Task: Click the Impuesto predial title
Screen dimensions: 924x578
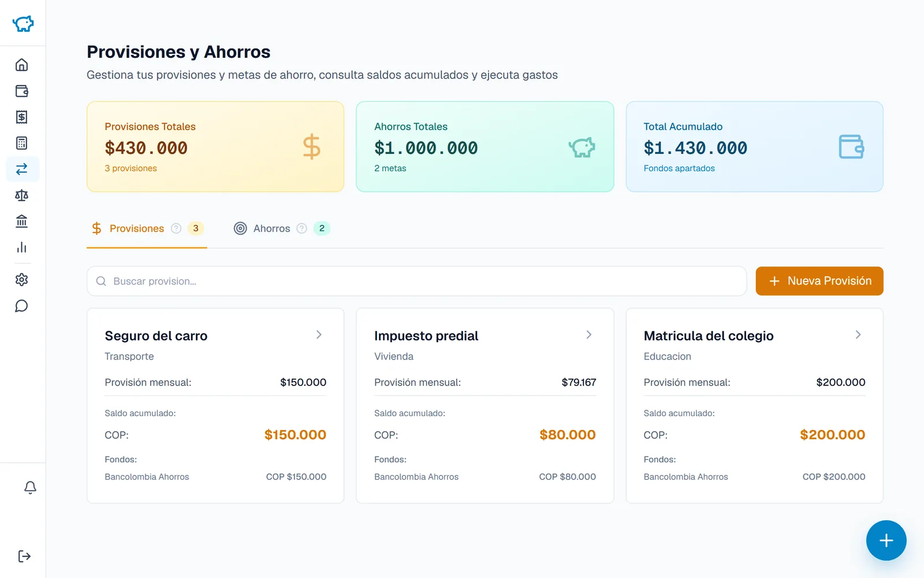Action: pos(426,336)
